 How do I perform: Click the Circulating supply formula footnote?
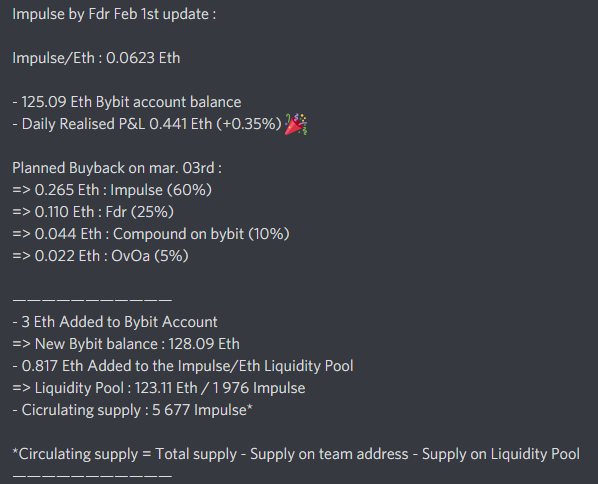(x=296, y=454)
